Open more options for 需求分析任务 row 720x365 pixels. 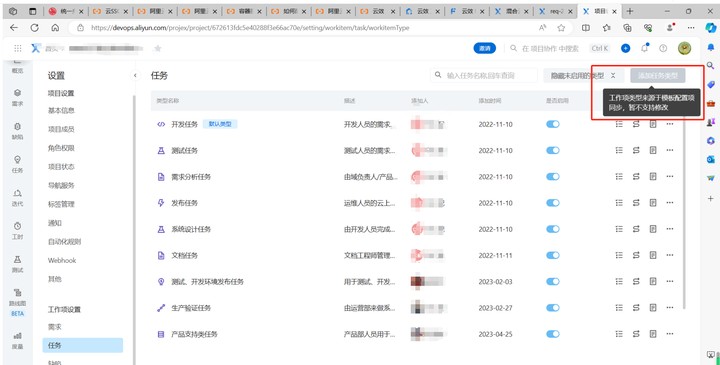click(x=670, y=177)
